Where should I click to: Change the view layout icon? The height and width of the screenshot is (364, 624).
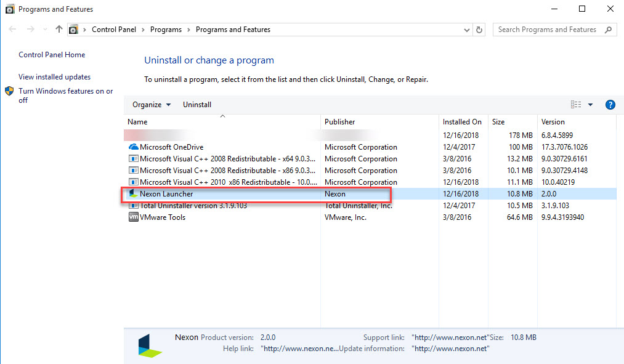coord(576,105)
